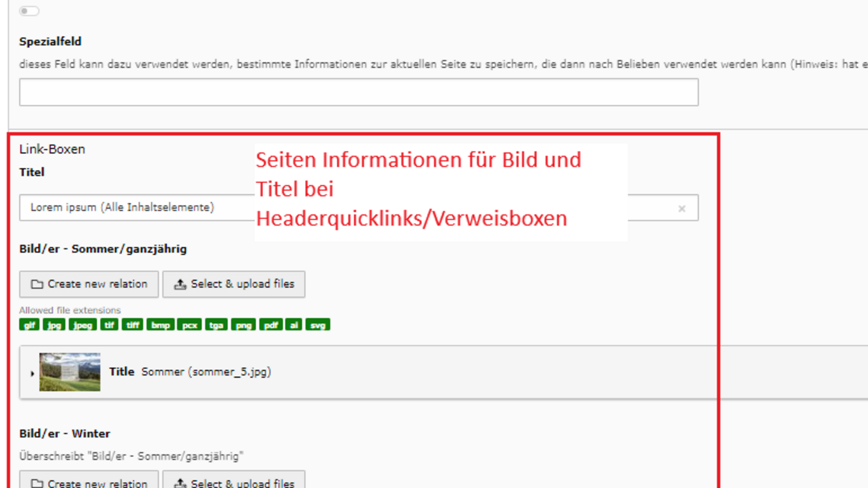Toggle the switch at top left
Screen dimensions: 868x488
click(x=29, y=11)
